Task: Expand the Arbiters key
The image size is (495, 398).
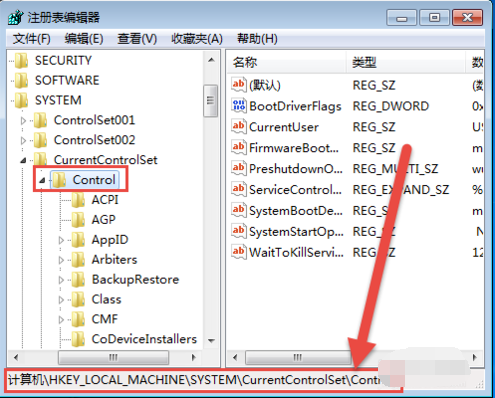Action: point(61,260)
